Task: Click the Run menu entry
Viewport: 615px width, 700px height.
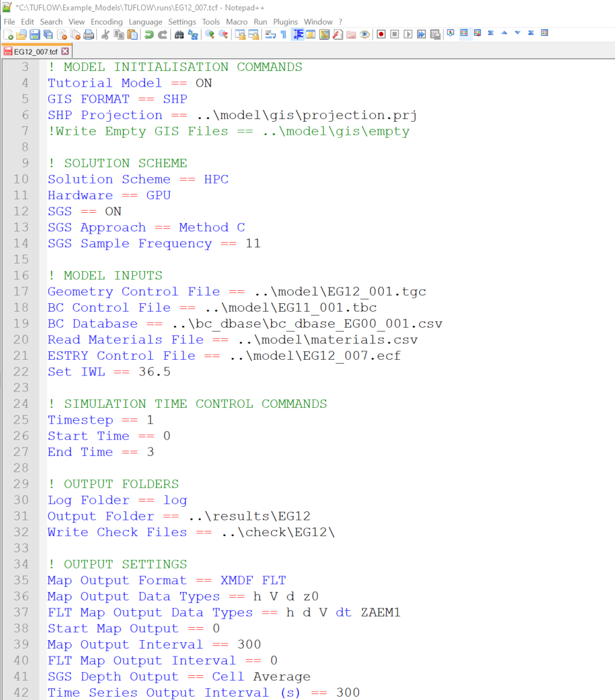Action: [x=259, y=21]
